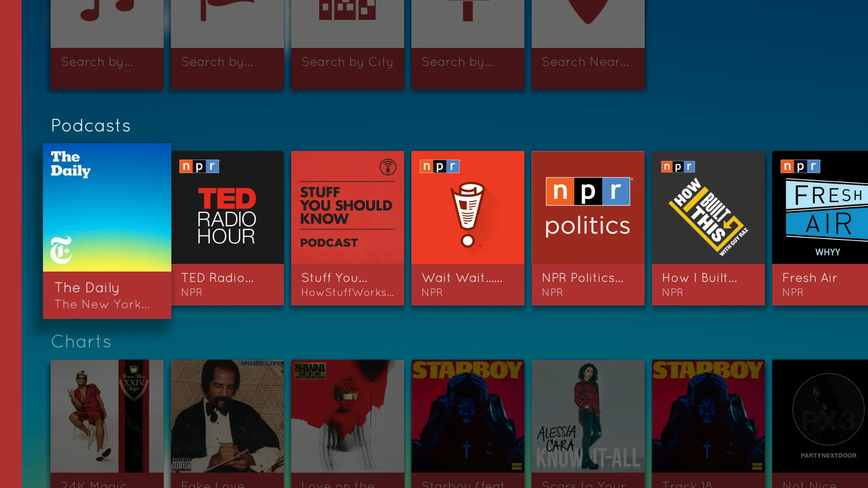Image resolution: width=868 pixels, height=488 pixels.
Task: Open Alessia Cara Know-It-All album track
Action: [x=588, y=424]
